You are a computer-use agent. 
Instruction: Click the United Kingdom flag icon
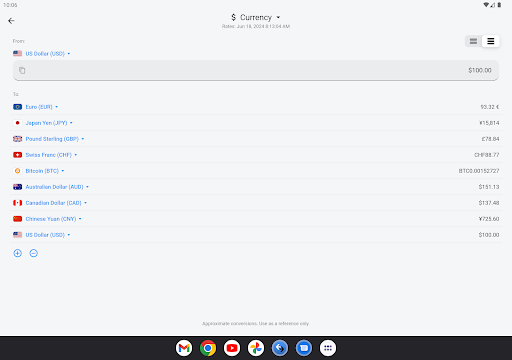click(x=17, y=139)
